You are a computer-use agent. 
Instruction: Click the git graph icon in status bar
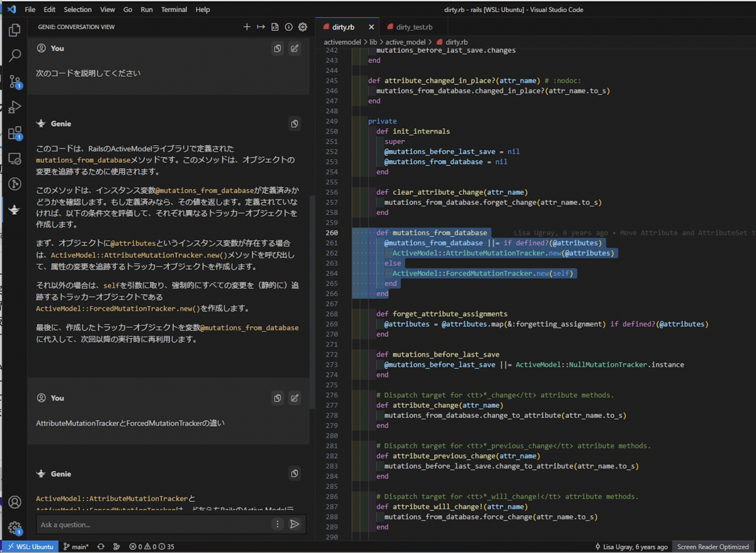(x=117, y=547)
